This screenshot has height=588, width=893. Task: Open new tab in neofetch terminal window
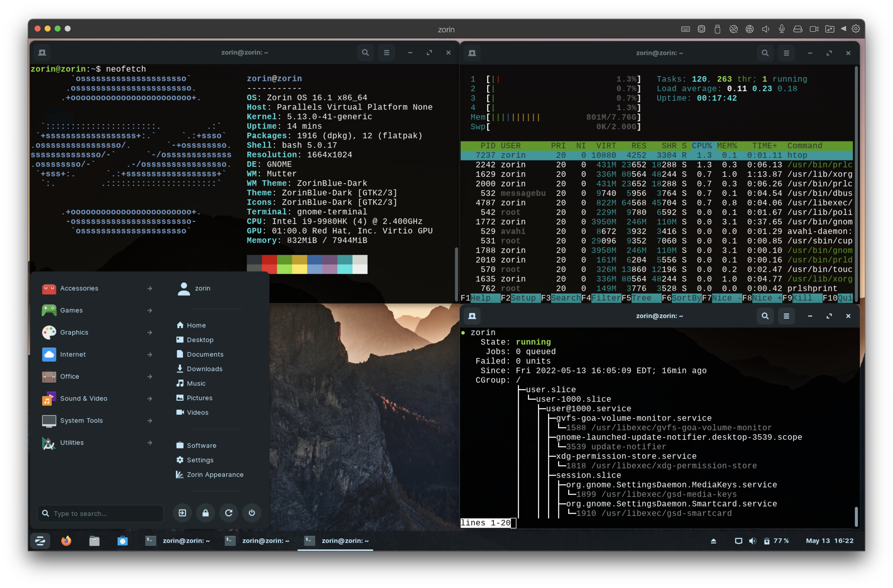(42, 53)
